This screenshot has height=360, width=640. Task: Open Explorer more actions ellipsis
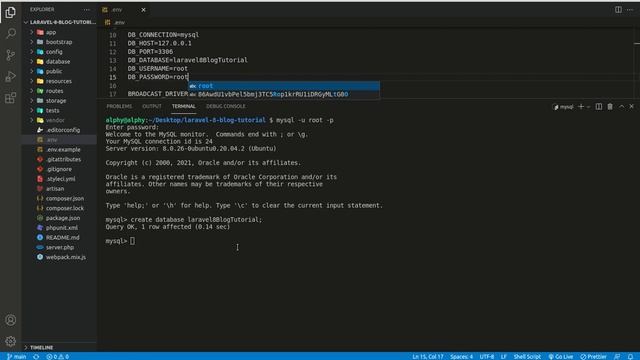87,9
